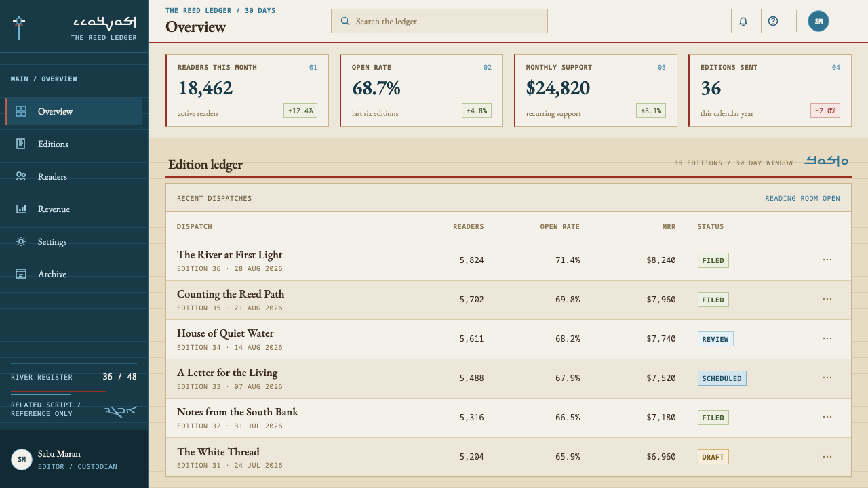Click the REVIEW status badge

pos(715,339)
